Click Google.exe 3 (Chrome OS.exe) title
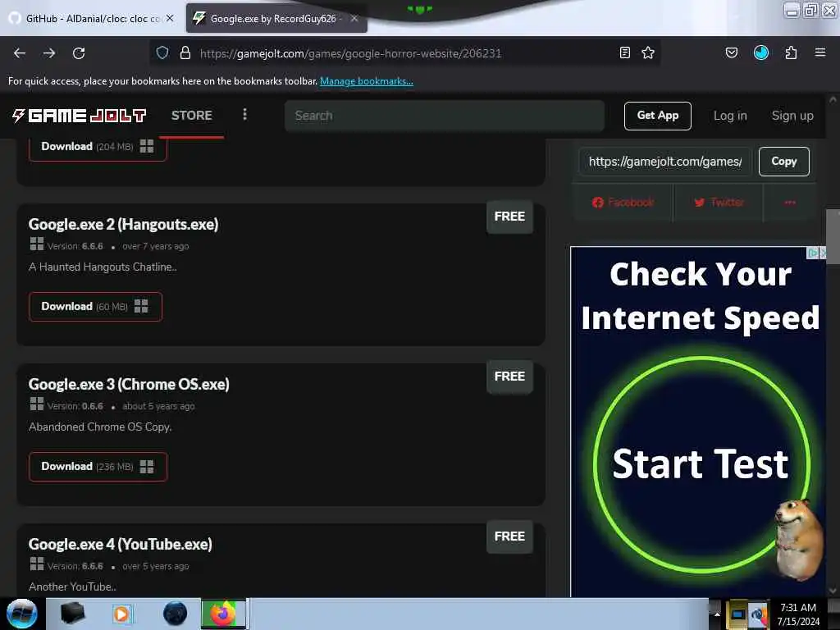 (x=129, y=384)
